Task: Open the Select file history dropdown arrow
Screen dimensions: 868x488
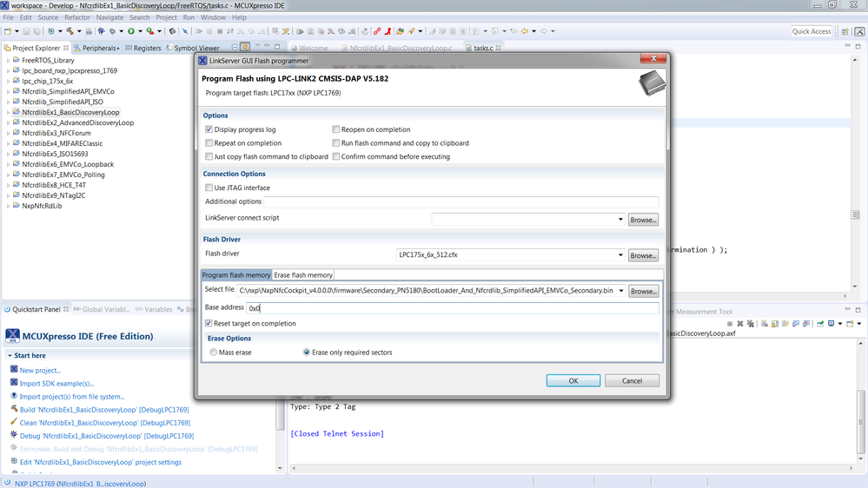Action: [621, 291]
